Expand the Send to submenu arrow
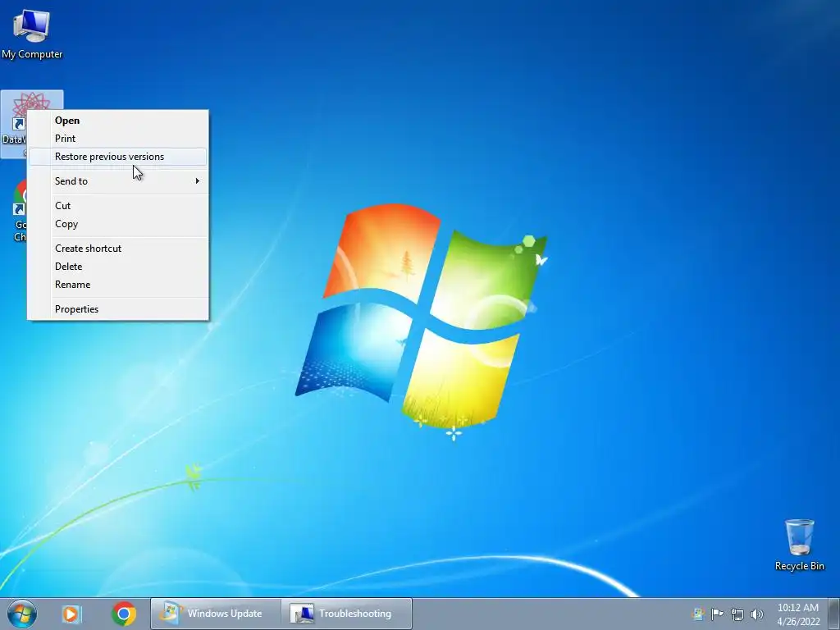This screenshot has height=630, width=840. point(197,181)
